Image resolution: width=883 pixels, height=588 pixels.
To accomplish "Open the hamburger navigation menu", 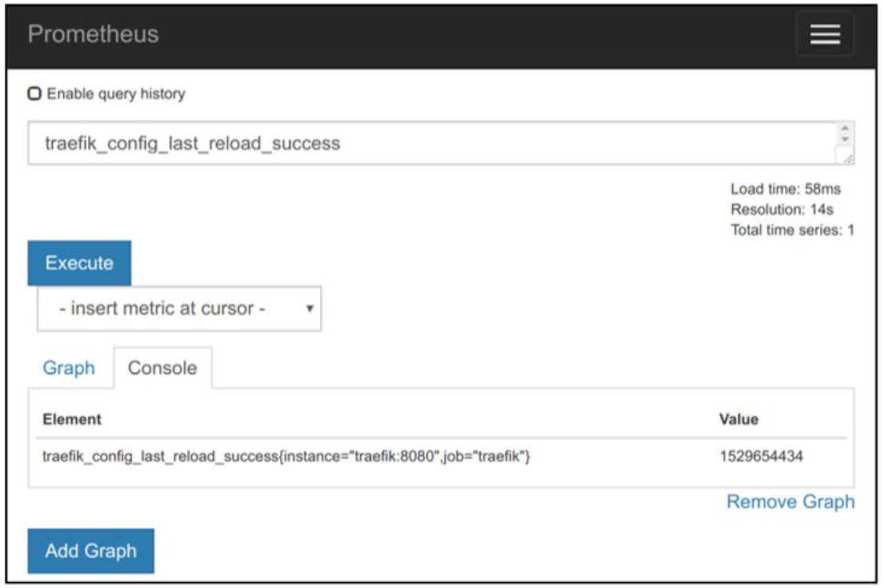I will pyautogui.click(x=825, y=34).
